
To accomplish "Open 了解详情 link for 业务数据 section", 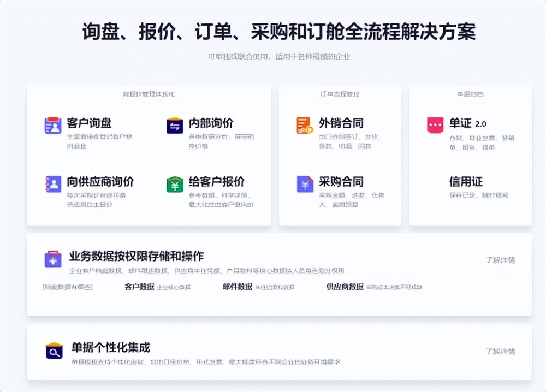I will coord(501,259).
